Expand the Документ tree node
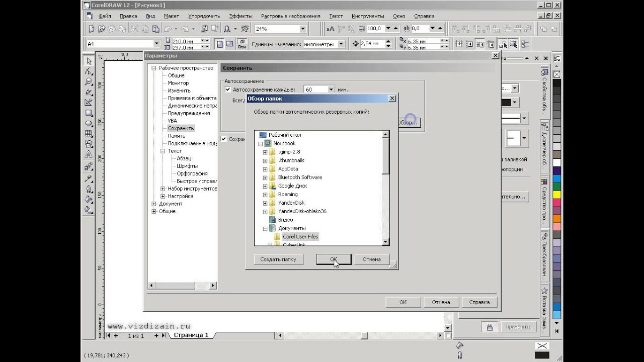The image size is (644, 362). coord(154,204)
